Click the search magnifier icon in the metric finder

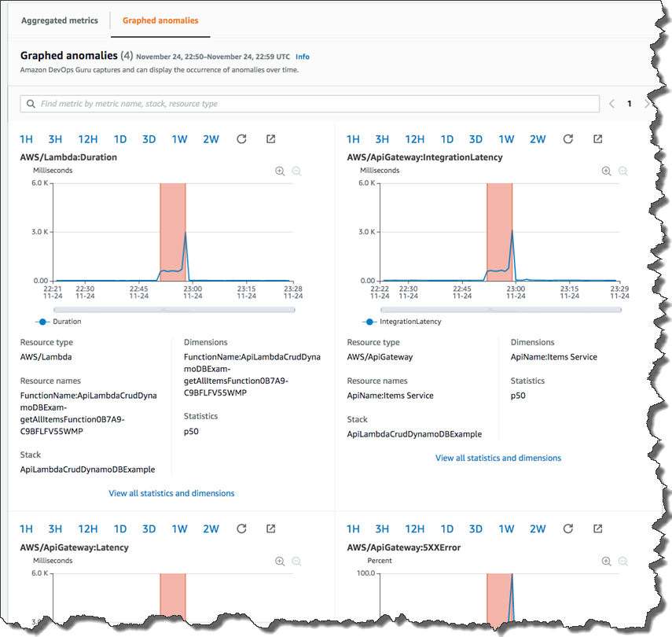(x=31, y=104)
